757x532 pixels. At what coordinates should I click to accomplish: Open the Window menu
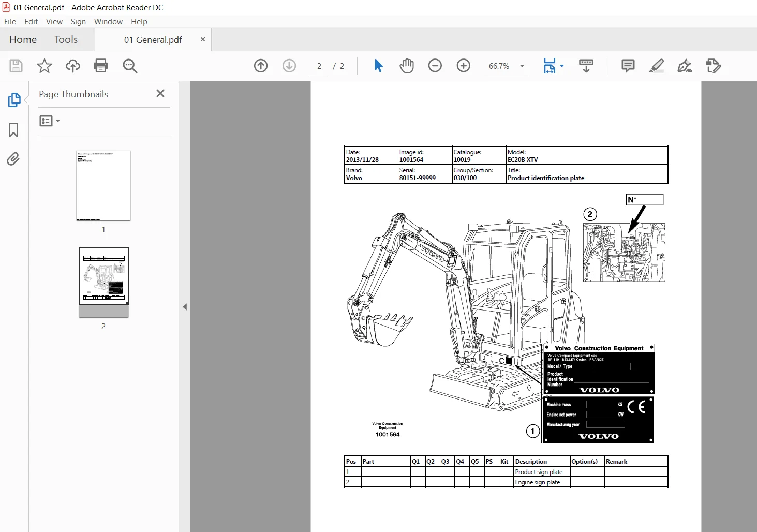[x=108, y=21]
